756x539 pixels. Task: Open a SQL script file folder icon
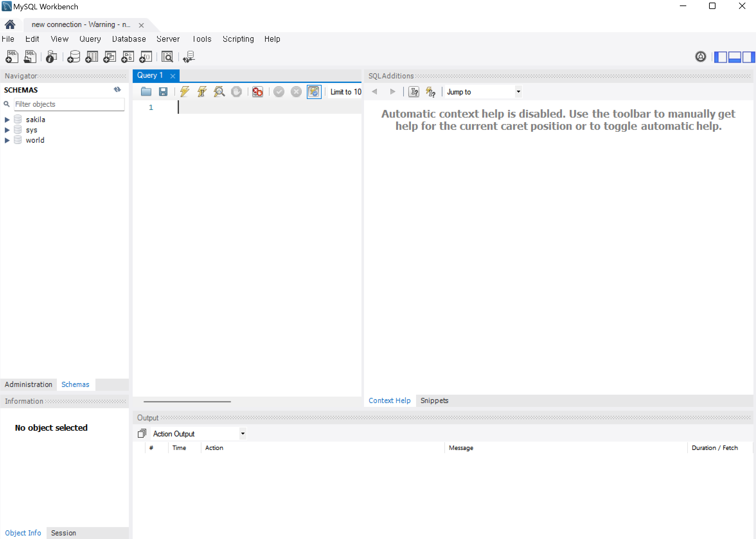point(146,92)
